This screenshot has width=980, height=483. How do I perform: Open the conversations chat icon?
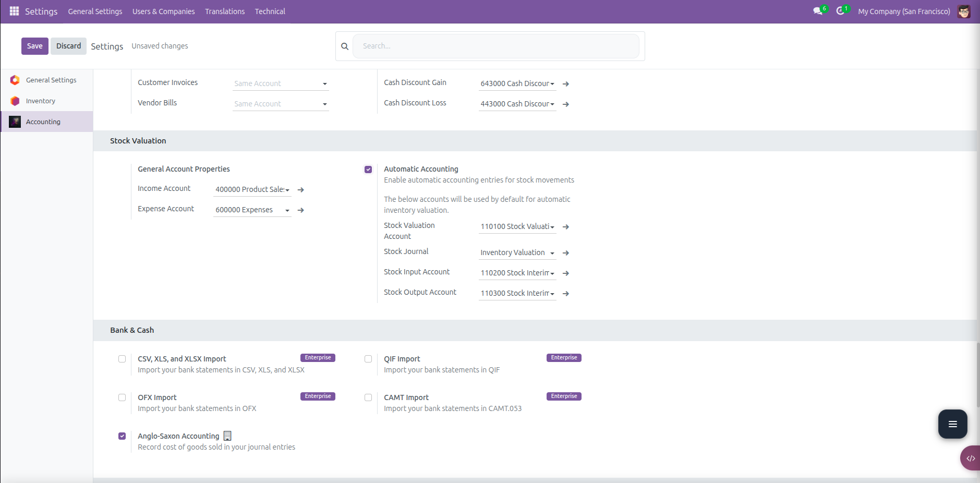point(817,11)
